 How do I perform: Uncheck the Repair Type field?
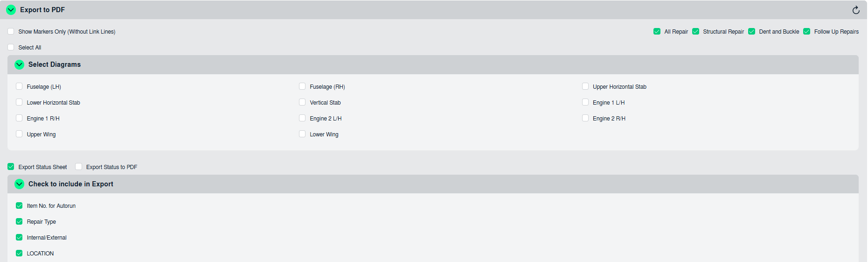pyautogui.click(x=19, y=221)
